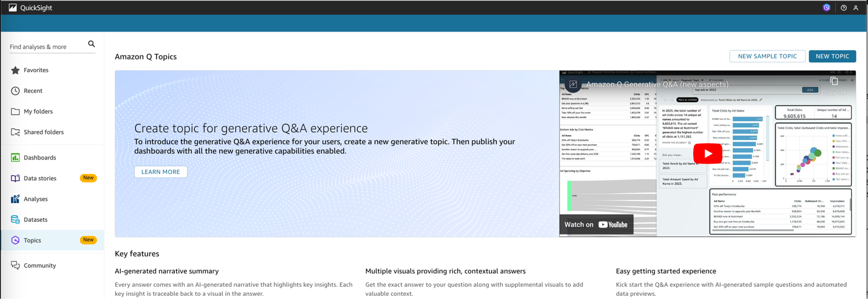The height and width of the screenshot is (300, 868).
Task: Click the Amazon Q Topics heading
Action: 146,56
